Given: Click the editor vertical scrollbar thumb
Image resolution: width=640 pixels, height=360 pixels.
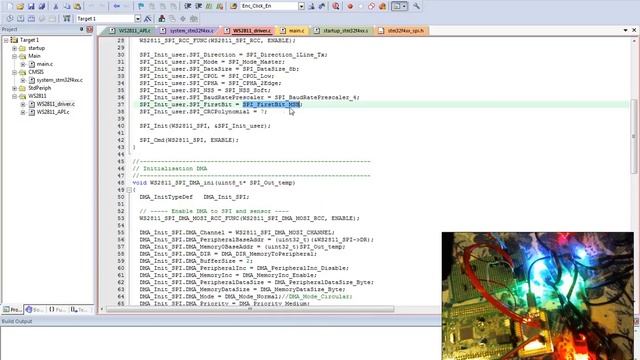Looking at the screenshot, I should coord(634,136).
